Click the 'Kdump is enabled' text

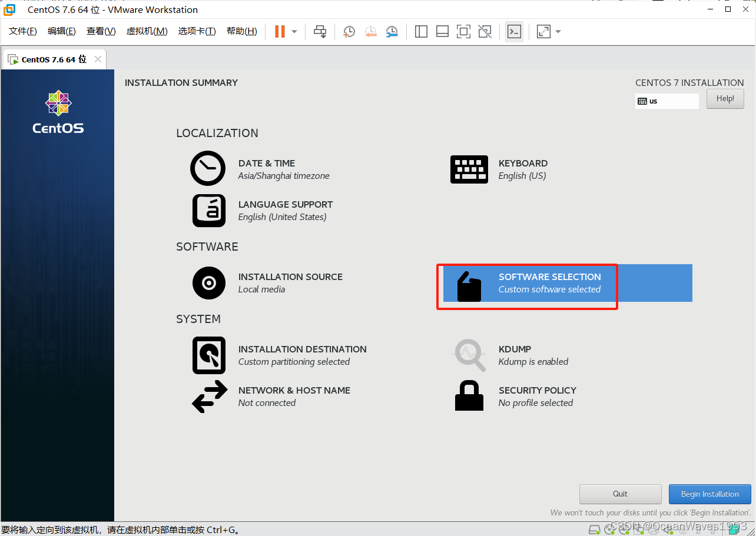(533, 362)
